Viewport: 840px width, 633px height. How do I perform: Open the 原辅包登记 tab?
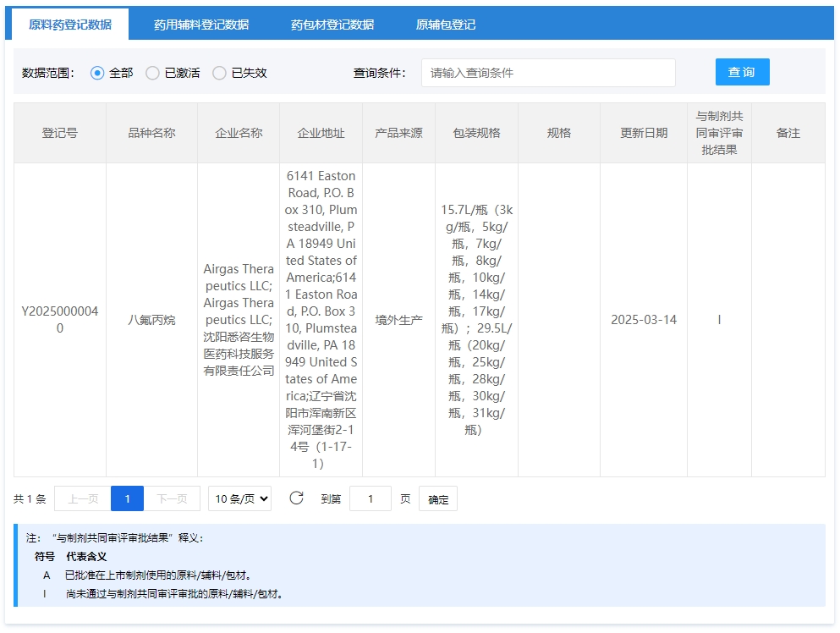pyautogui.click(x=446, y=25)
